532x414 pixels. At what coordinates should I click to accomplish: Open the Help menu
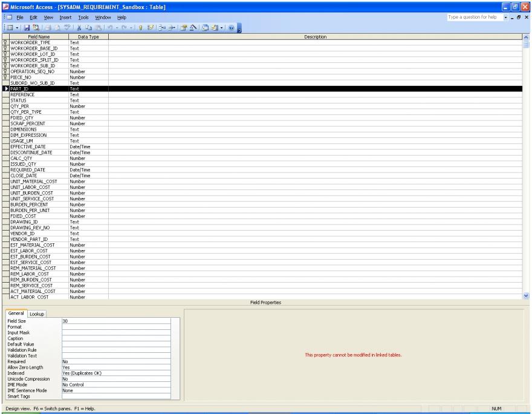(122, 18)
